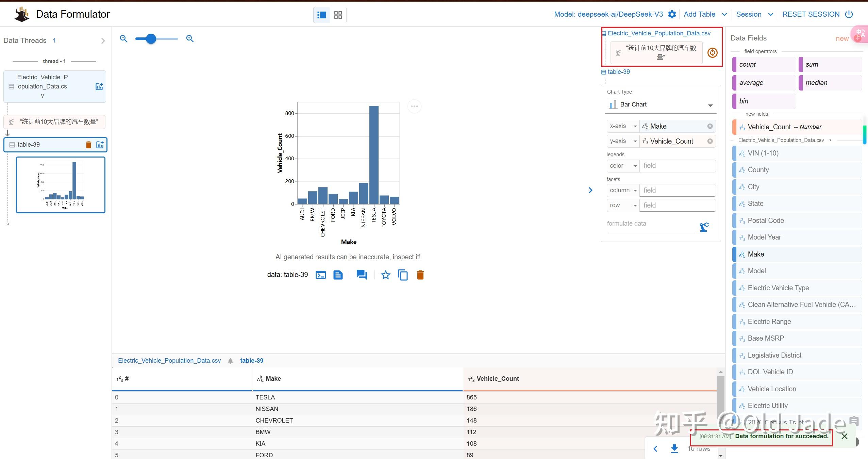Click the formulate data robot icon
This screenshot has width=868, height=459.
coord(704,227)
